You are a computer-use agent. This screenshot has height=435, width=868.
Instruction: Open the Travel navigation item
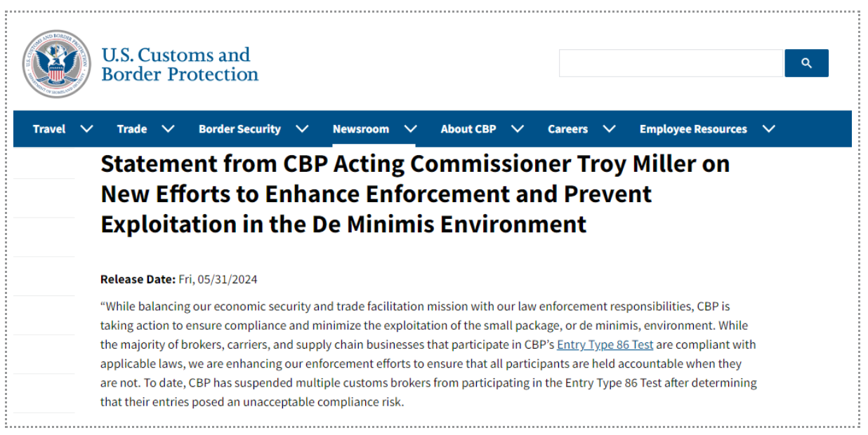[x=49, y=129]
